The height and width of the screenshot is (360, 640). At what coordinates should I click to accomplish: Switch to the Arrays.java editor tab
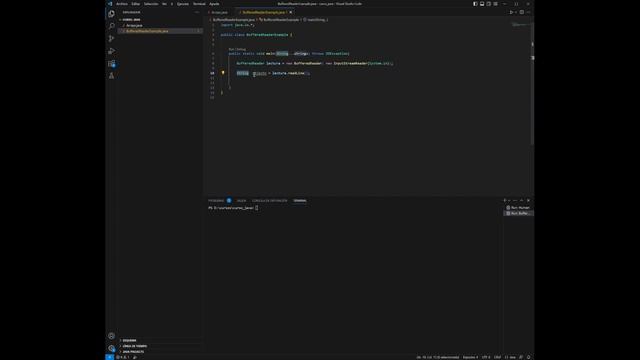(219, 12)
